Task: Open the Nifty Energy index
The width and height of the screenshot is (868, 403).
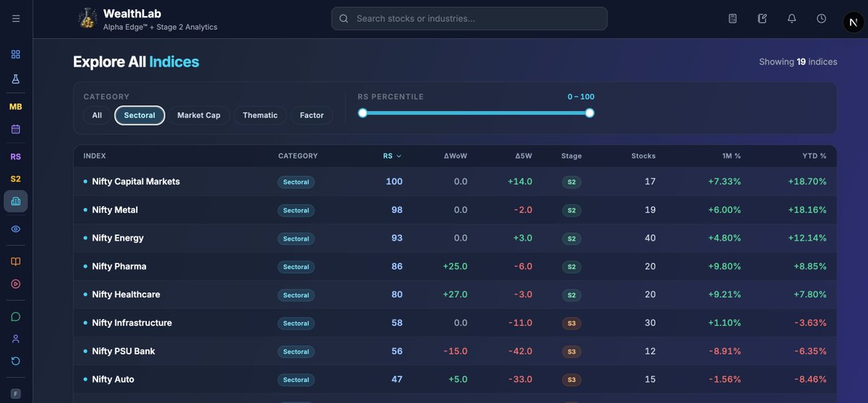Action: [118, 238]
